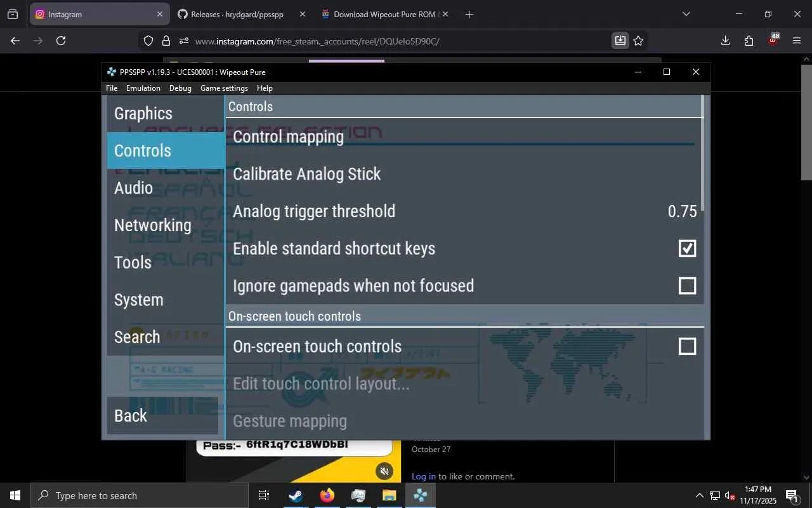This screenshot has width=812, height=508.
Task: Open the Firefox downloads panel
Action: [x=726, y=41]
